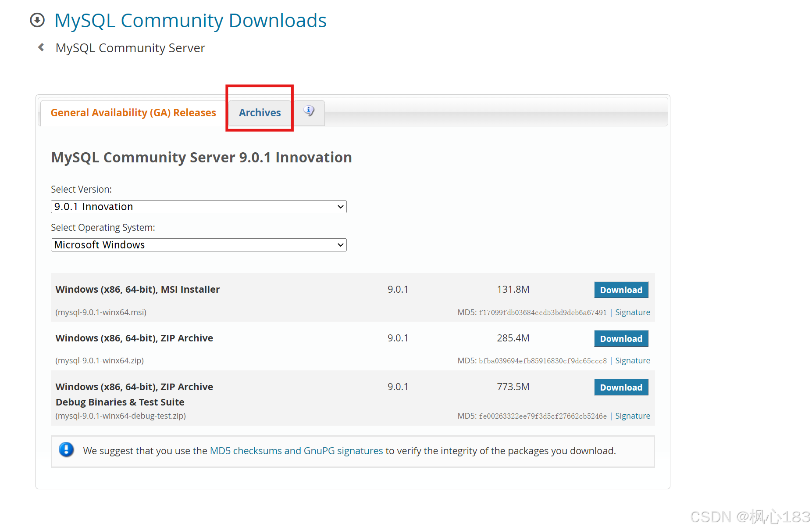The width and height of the screenshot is (812, 531).
Task: Open Signature link for mysql-9.0.1-winx64.msi
Action: pyautogui.click(x=632, y=312)
